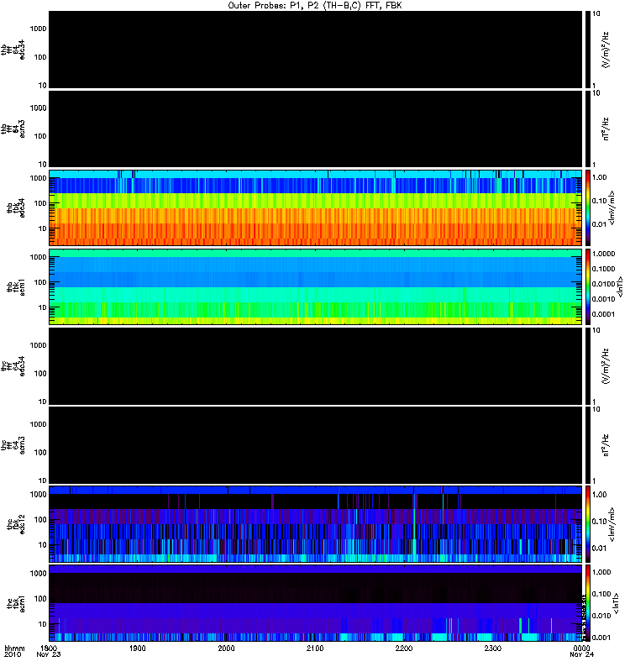This screenshot has height=672, width=630.
Task: Click the 1800 time tick label
Action: [x=49, y=648]
